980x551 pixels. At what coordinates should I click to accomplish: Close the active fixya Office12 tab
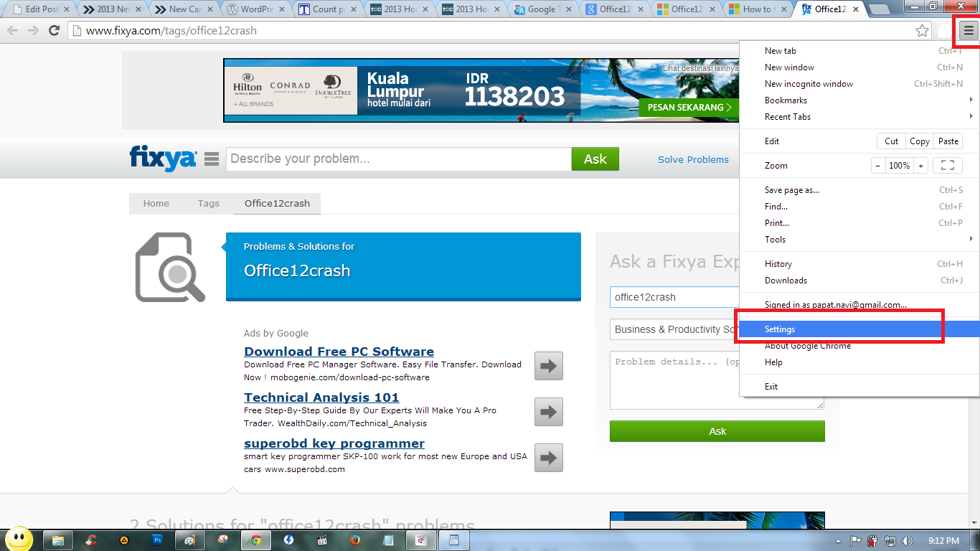tap(857, 9)
